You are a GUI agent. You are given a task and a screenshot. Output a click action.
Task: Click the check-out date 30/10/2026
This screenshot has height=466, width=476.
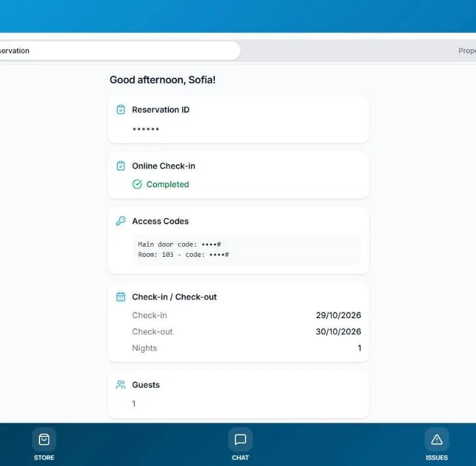point(338,331)
